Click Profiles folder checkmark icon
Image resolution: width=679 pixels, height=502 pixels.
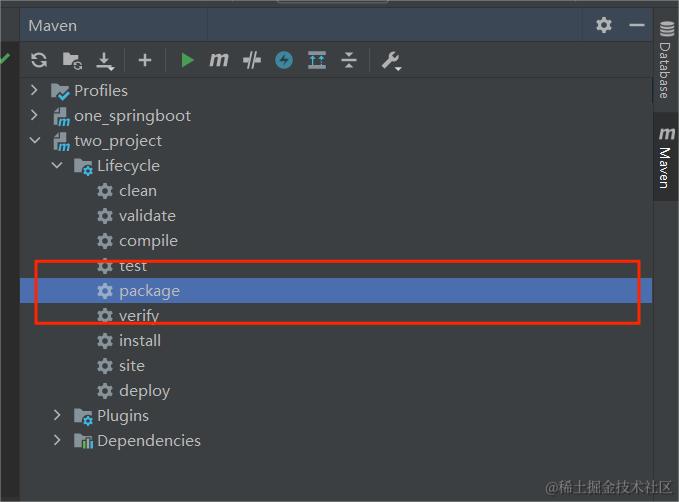click(x=60, y=91)
